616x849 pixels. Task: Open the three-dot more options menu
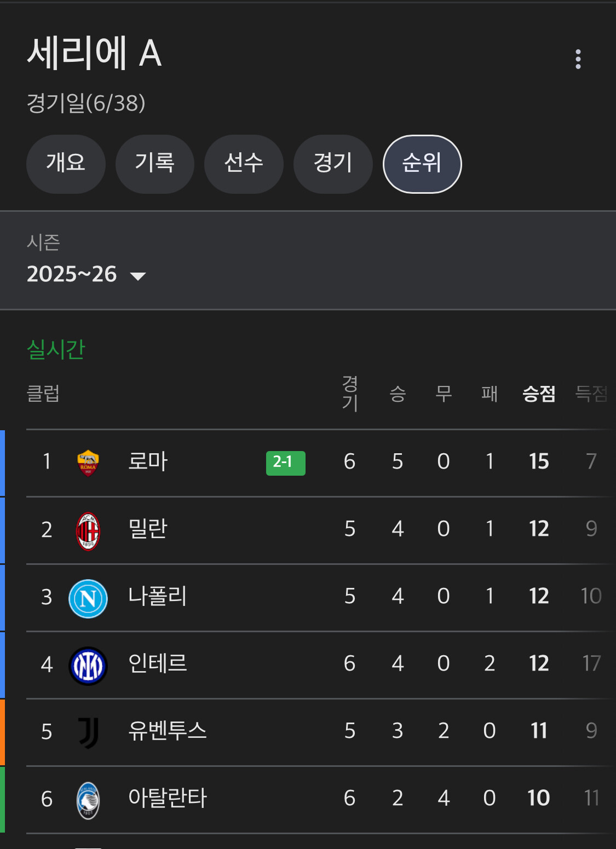(x=578, y=59)
